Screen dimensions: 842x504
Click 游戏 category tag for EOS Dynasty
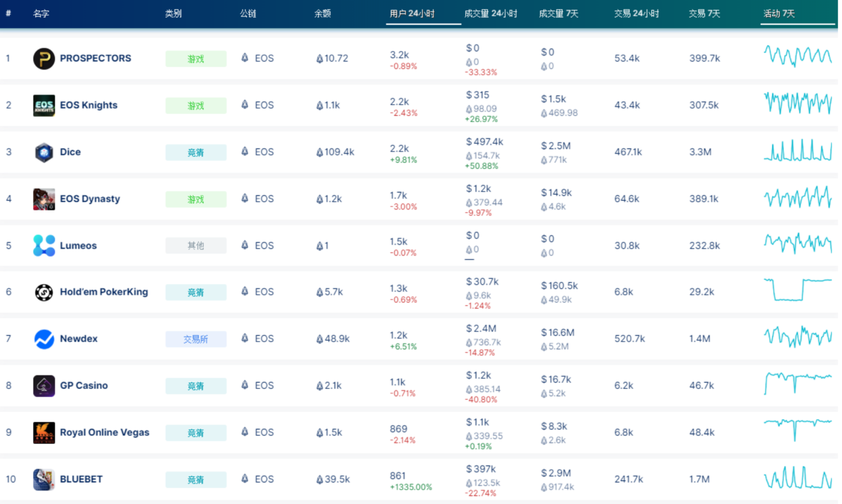(196, 199)
